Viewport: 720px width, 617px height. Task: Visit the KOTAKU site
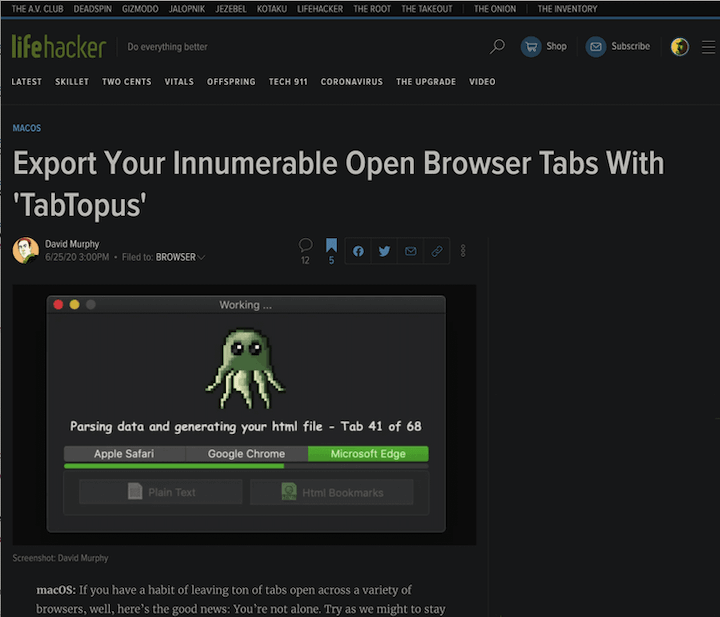272,9
